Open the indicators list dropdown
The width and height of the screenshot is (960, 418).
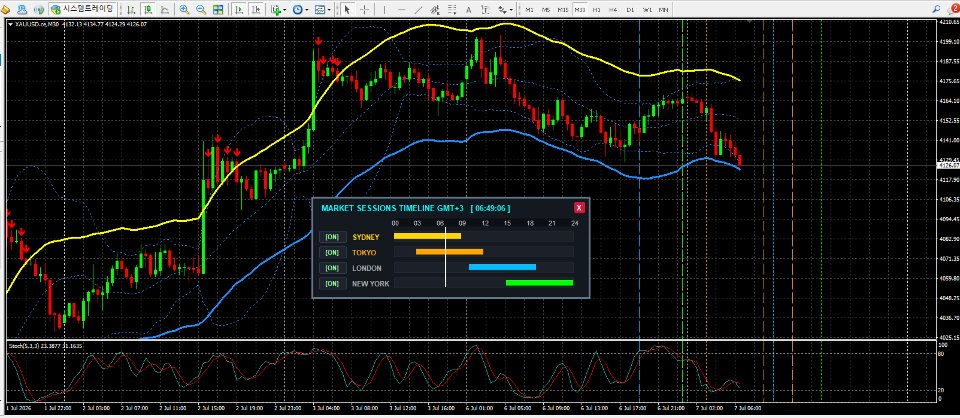279,9
